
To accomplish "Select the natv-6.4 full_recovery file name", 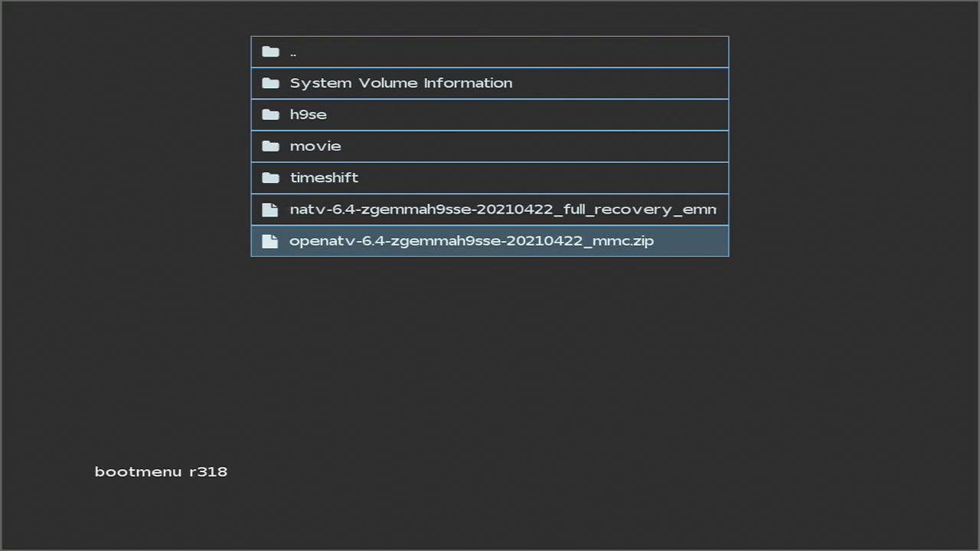I will pyautogui.click(x=502, y=210).
